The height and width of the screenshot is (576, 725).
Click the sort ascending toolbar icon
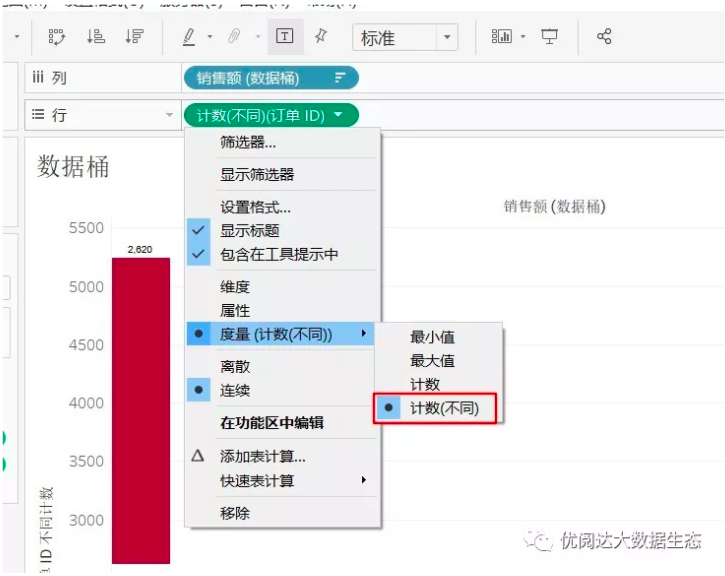(96, 37)
